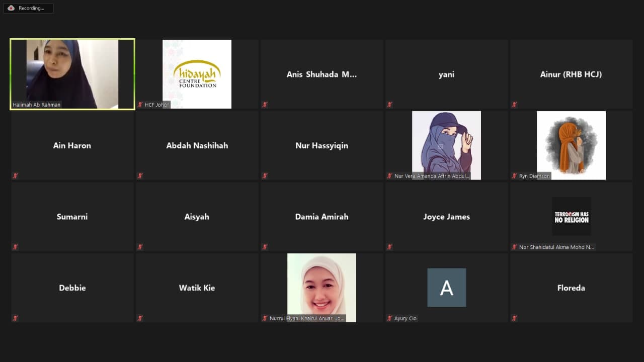Click muted mic icon on Debbie tile
Viewport: 644px width, 362px height.
click(x=16, y=318)
